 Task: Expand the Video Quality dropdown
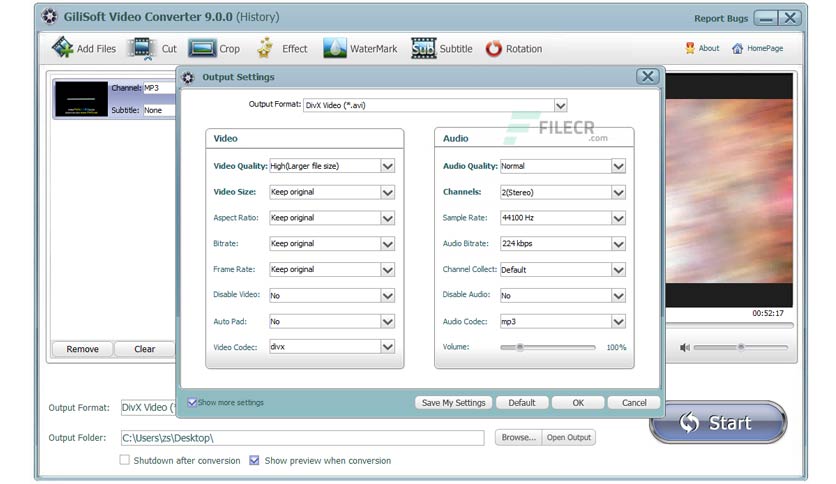coord(388,166)
